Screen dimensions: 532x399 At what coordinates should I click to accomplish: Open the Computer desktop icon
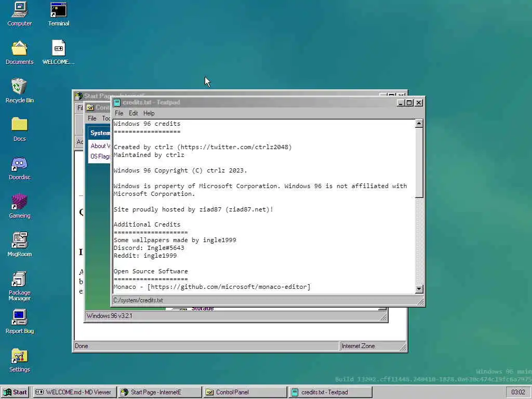(x=19, y=14)
